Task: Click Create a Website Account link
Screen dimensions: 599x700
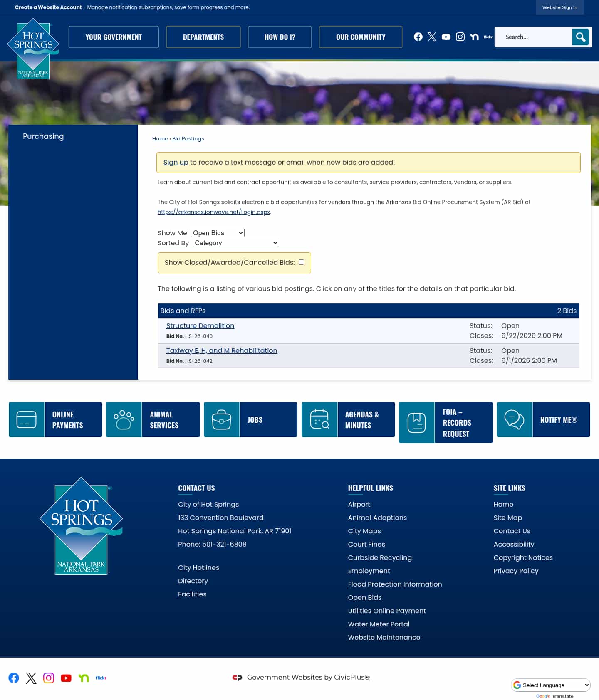Action: [x=48, y=7]
